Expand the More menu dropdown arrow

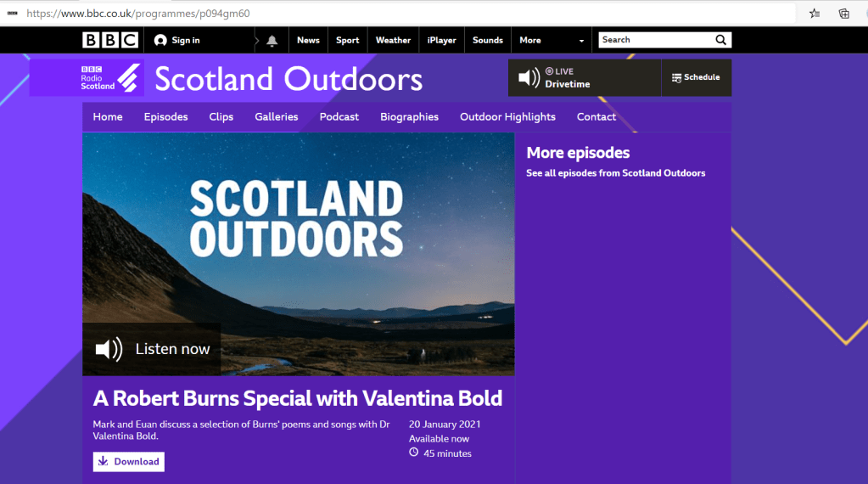[581, 41]
